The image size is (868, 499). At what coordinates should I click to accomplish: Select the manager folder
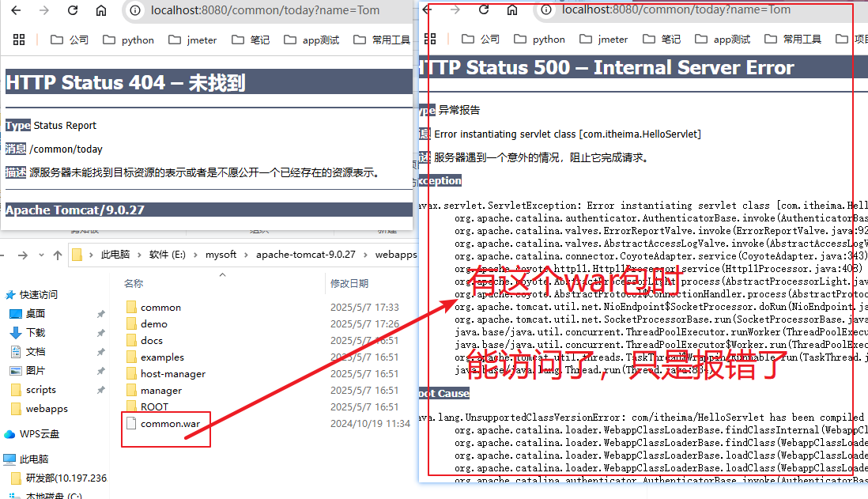tap(161, 391)
